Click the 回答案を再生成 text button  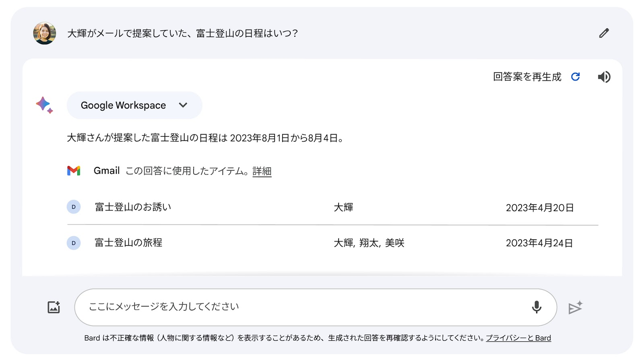coord(527,77)
